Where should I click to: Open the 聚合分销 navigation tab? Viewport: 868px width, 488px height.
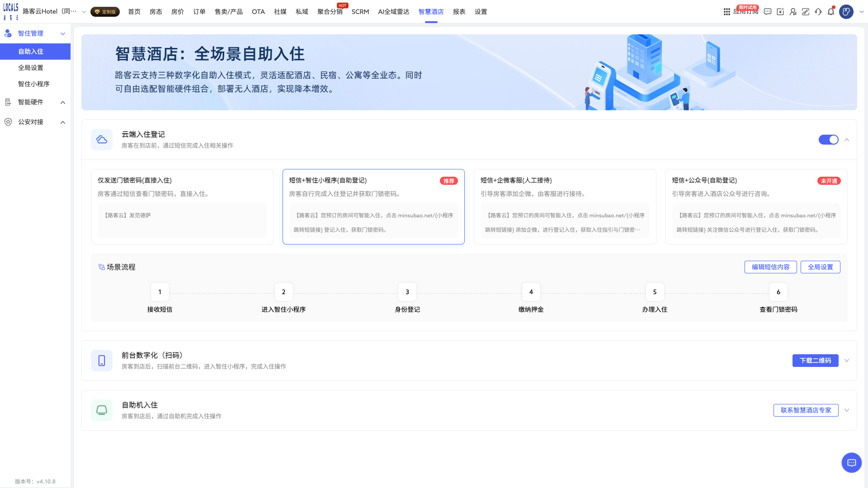point(330,12)
